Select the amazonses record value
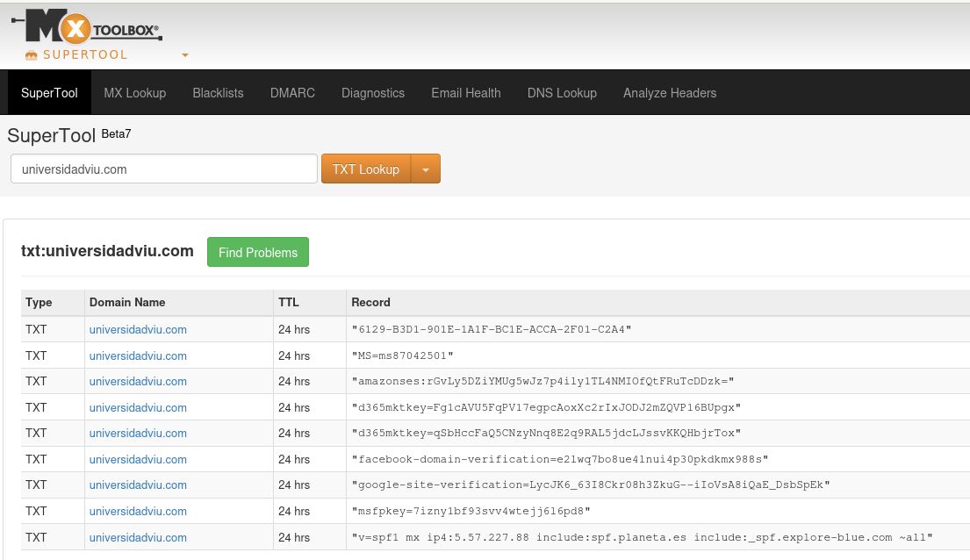 pyautogui.click(x=542, y=381)
